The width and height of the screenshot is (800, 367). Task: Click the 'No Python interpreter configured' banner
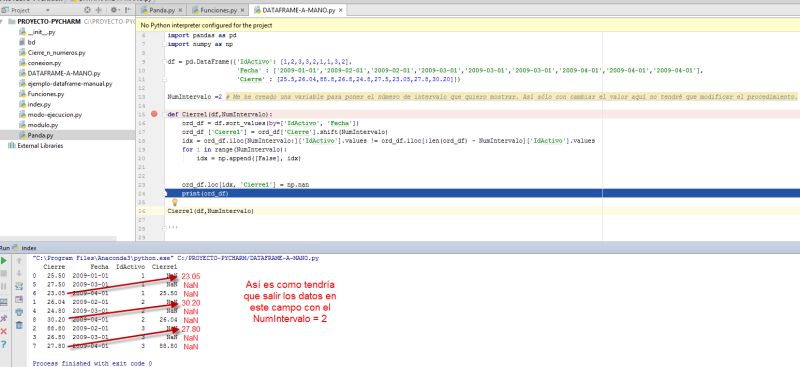[x=468, y=25]
